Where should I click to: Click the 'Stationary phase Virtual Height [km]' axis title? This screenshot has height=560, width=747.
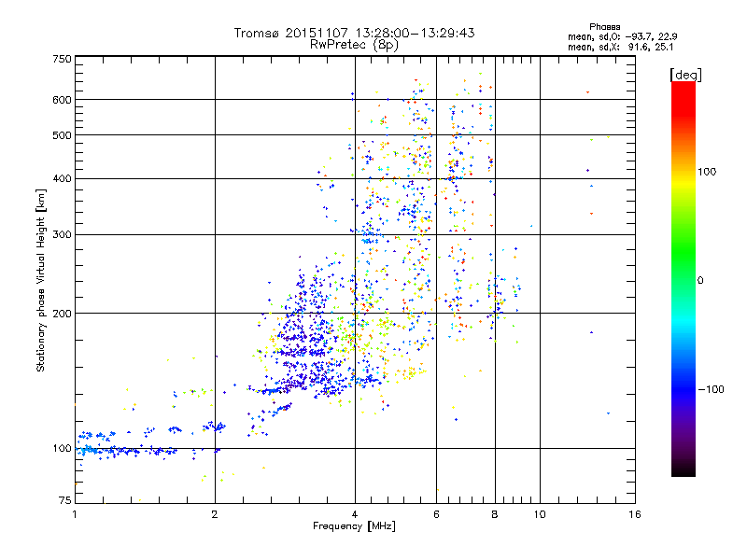(x=41, y=281)
